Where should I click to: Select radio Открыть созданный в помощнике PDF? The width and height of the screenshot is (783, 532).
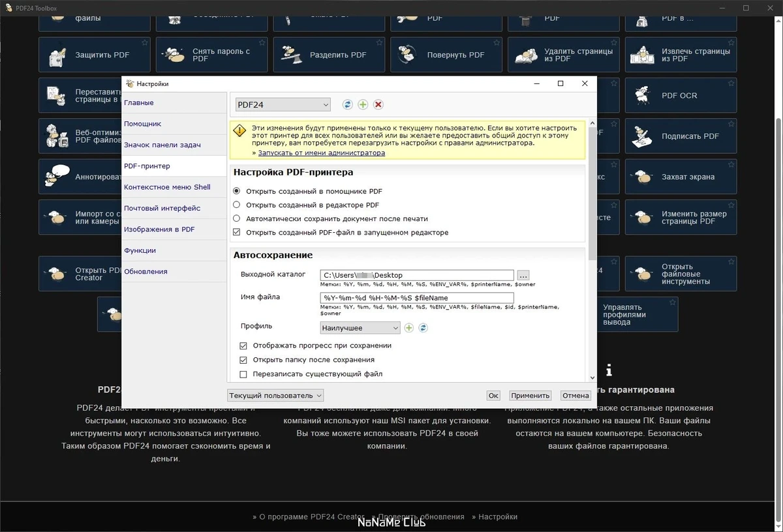[x=237, y=191]
